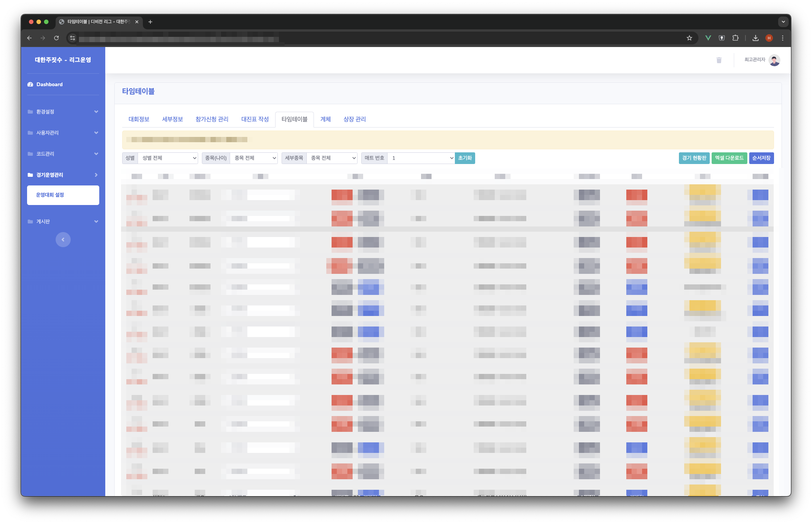This screenshot has width=812, height=524.
Task: Select the 타임테이블 tab
Action: [x=294, y=119]
